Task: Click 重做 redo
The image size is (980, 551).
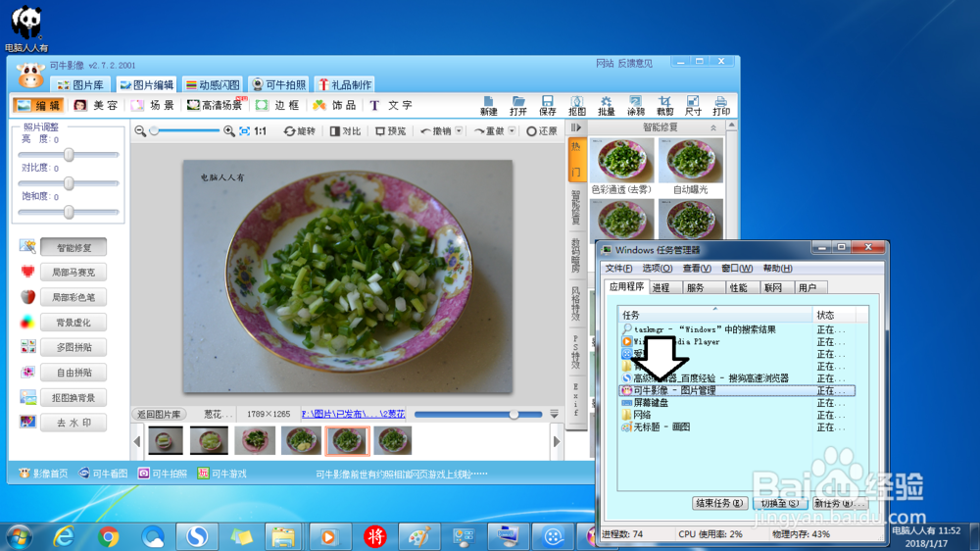Action: click(489, 131)
